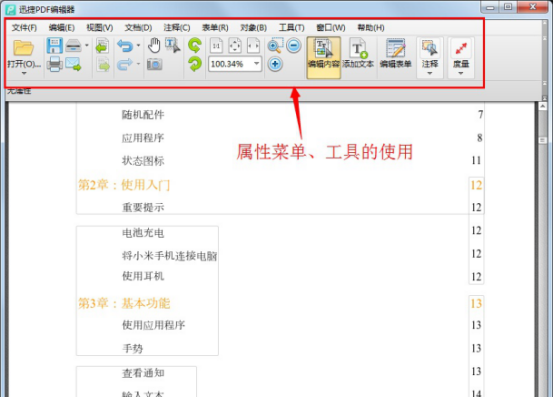Image resolution: width=554 pixels, height=397 pixels.
Task: Open a file with the folder icon
Action: pyautogui.click(x=23, y=47)
